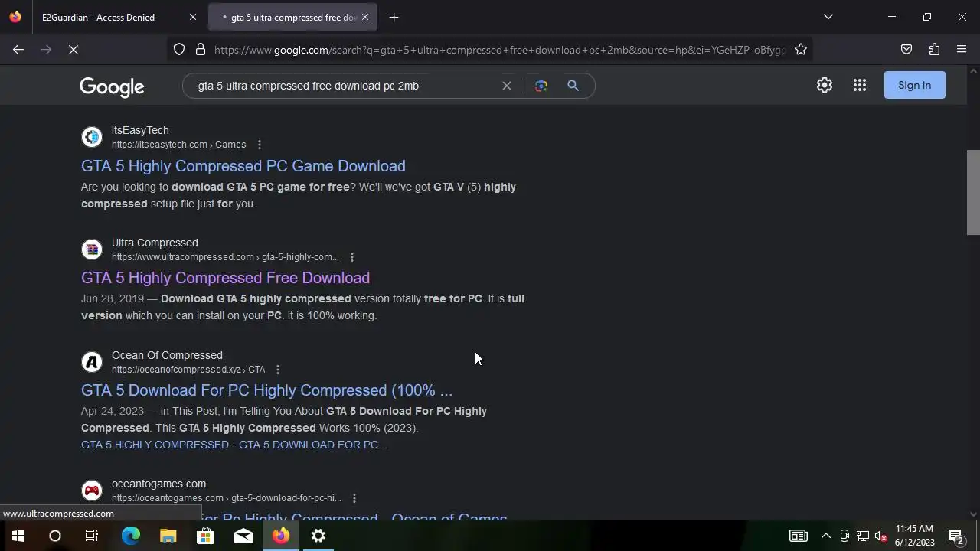Open Task View in taskbar
The image size is (980, 551).
[92, 536]
